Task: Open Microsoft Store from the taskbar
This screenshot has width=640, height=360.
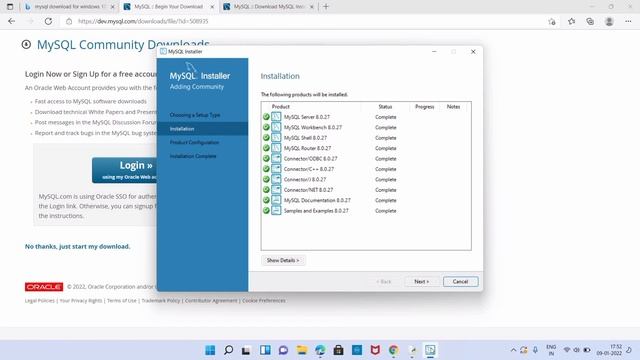Action: pos(338,350)
